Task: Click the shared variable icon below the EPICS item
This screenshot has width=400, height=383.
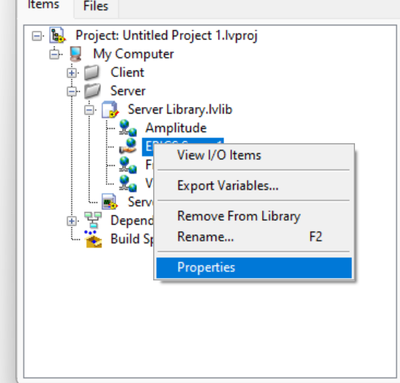Action: pos(128,165)
